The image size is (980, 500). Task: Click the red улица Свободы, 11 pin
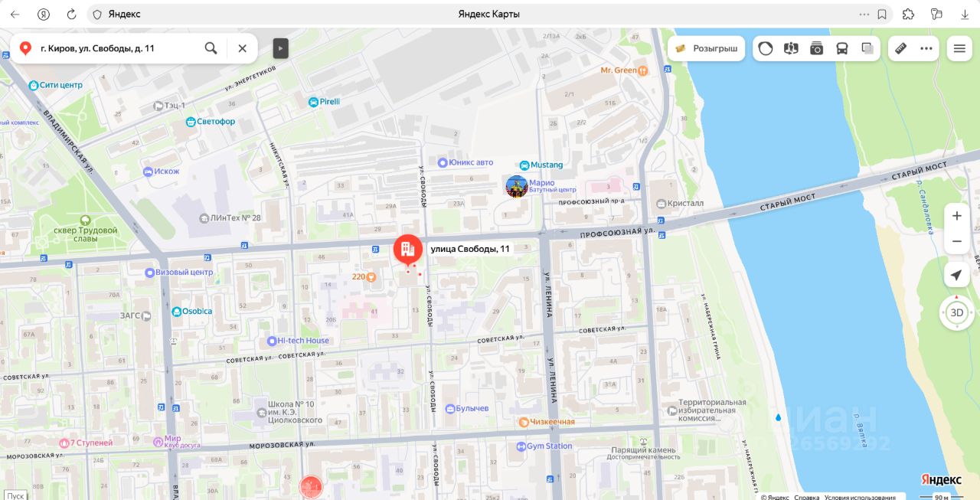pyautogui.click(x=407, y=250)
